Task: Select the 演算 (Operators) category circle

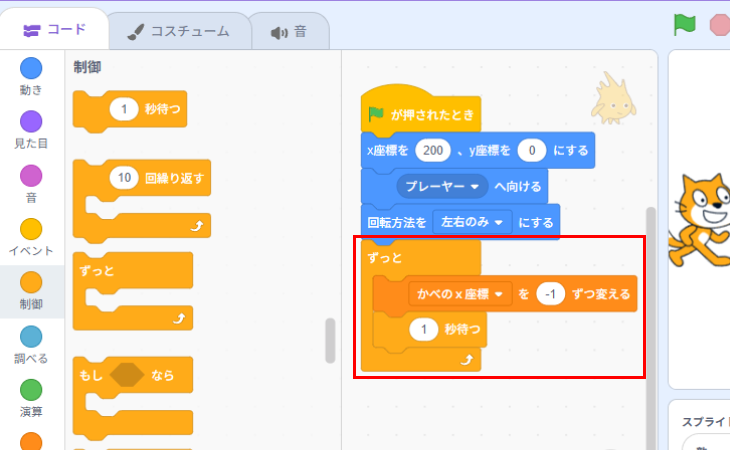Action: pyautogui.click(x=31, y=390)
